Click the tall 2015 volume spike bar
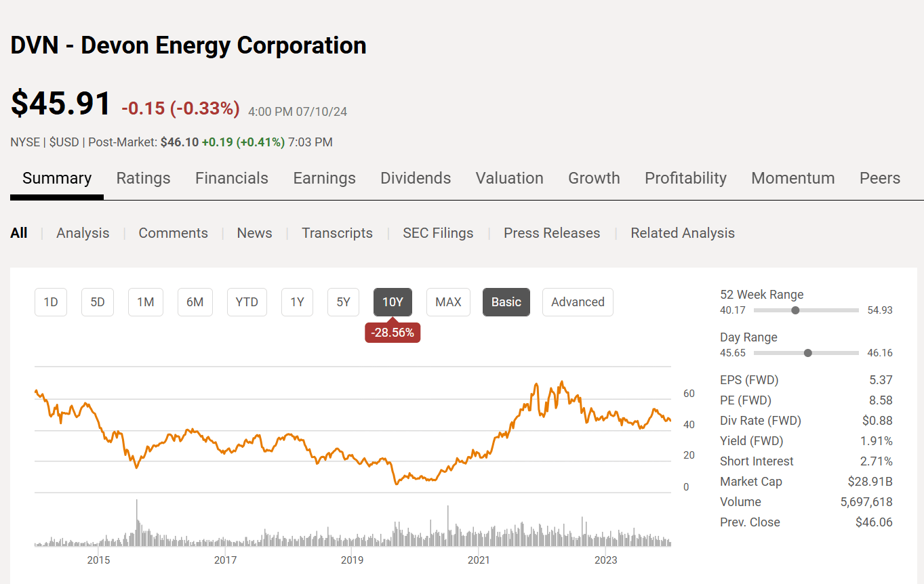Viewport: 924px width, 584px height. pos(137,523)
